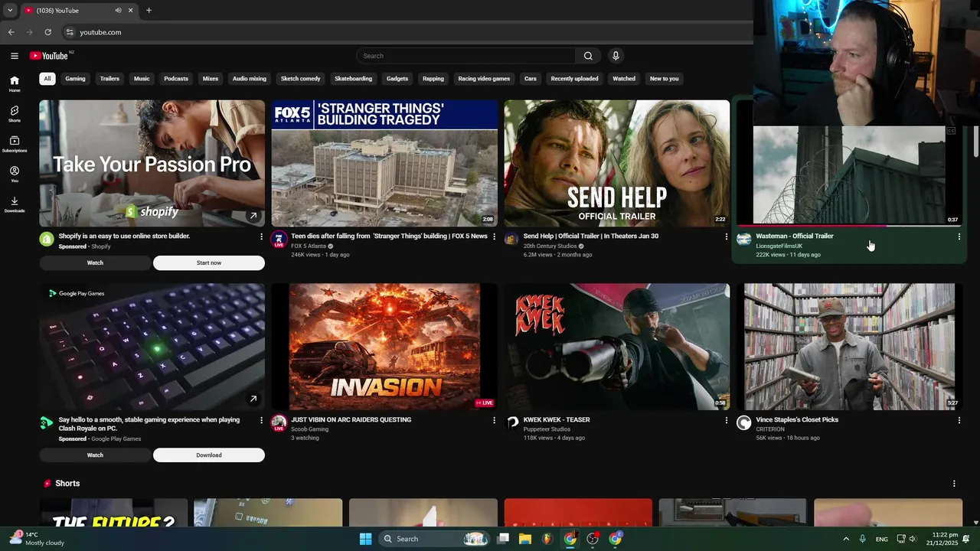Select the Gaming filter chip
980x551 pixels.
point(75,78)
